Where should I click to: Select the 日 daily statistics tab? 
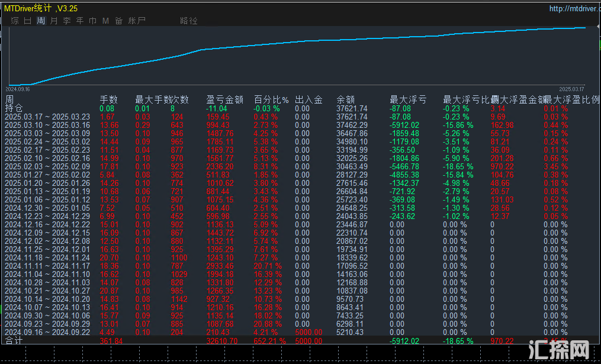[28, 21]
